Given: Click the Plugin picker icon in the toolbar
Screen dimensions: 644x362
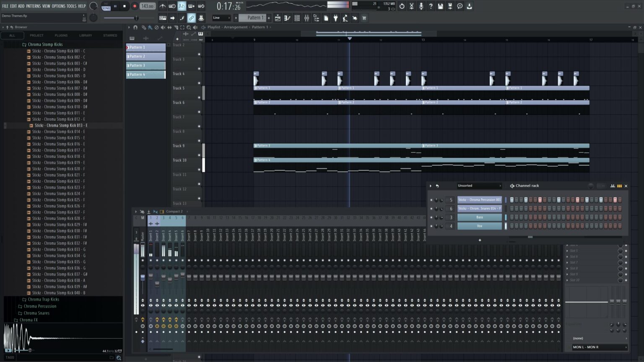Looking at the screenshot, I should tap(335, 18).
